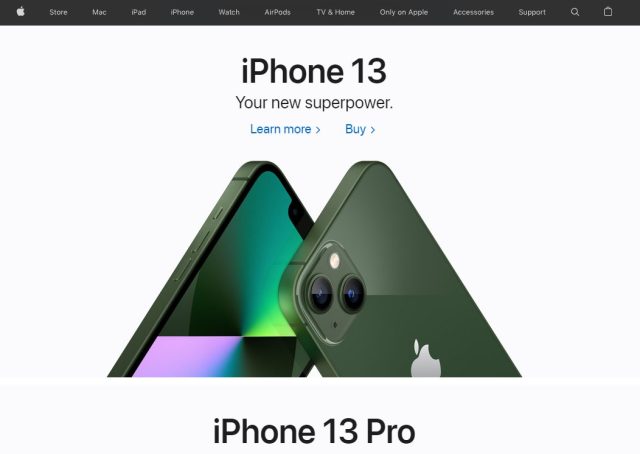Open Accessories in the navigation bar

pos(473,12)
